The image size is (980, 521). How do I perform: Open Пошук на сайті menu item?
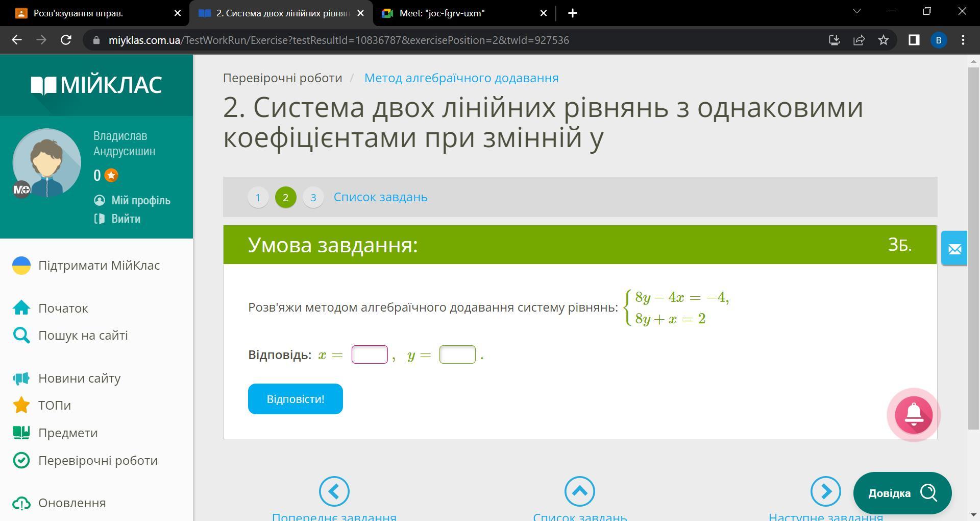pos(83,336)
